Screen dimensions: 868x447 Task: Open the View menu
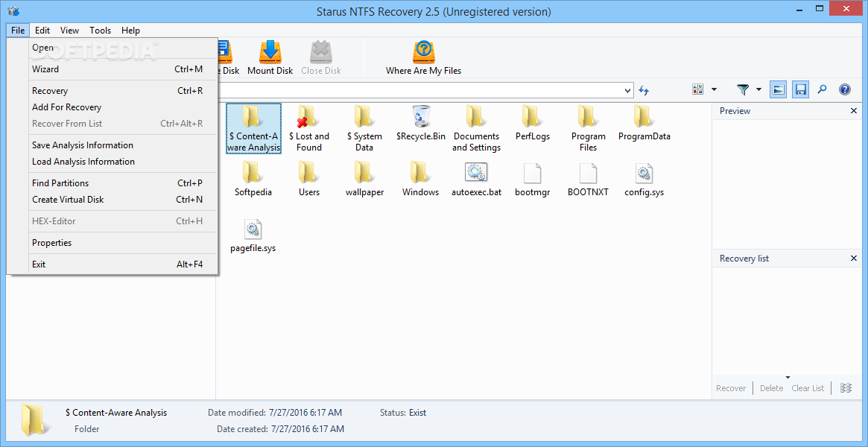click(x=70, y=31)
